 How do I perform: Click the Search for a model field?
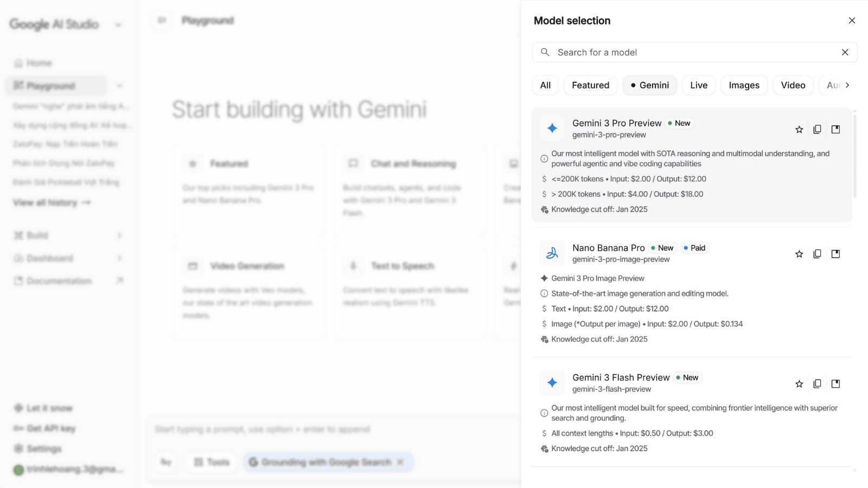(689, 53)
